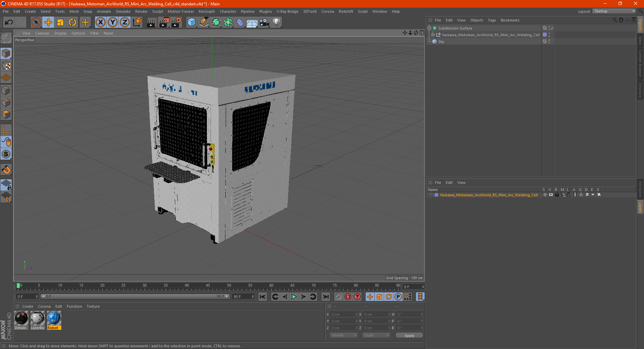Add a Light object icon
Viewport: 644px width, 349px height.
pyautogui.click(x=276, y=22)
